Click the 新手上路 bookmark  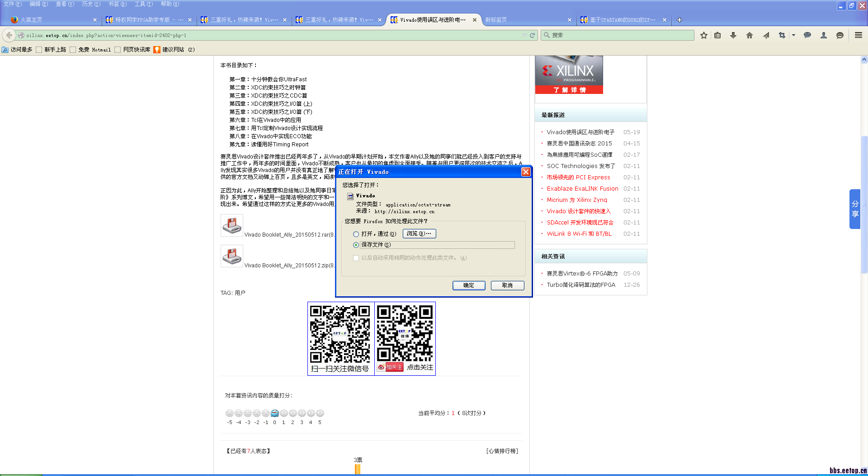[51, 50]
